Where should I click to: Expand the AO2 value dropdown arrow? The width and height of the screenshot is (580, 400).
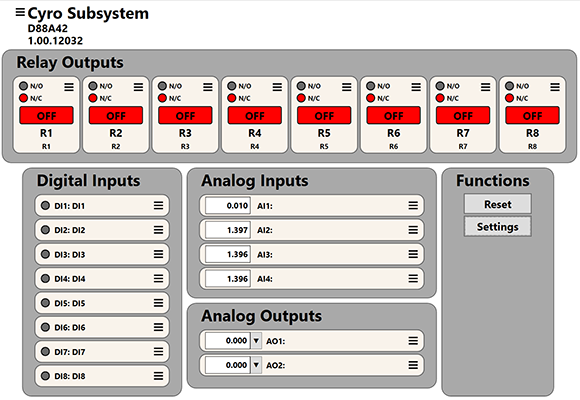coord(256,365)
